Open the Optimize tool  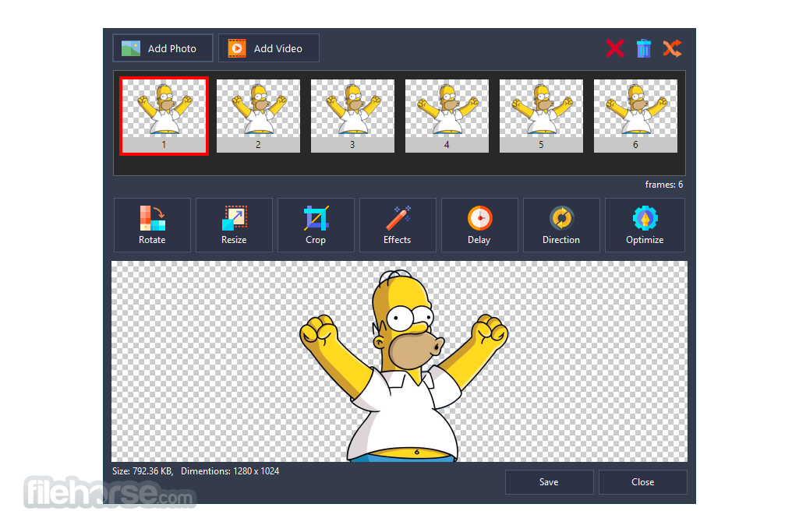coord(645,225)
